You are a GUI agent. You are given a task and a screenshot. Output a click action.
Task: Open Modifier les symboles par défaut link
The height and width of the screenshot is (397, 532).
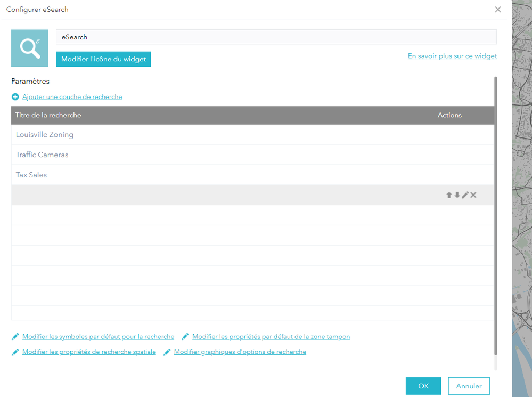[x=99, y=337]
